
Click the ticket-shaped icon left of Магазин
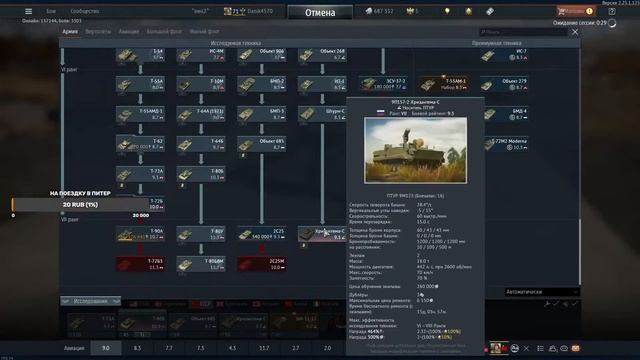490,11
